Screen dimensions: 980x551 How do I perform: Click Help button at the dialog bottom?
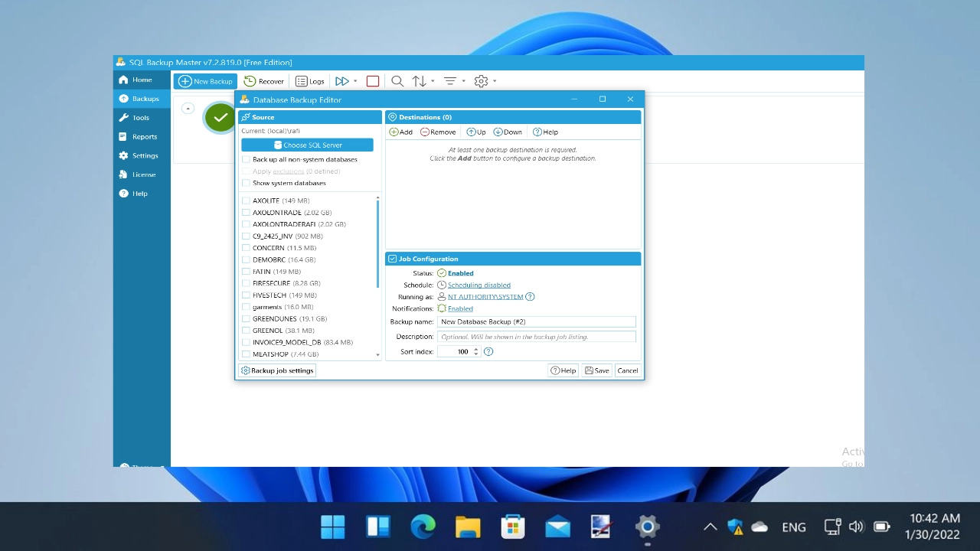563,370
